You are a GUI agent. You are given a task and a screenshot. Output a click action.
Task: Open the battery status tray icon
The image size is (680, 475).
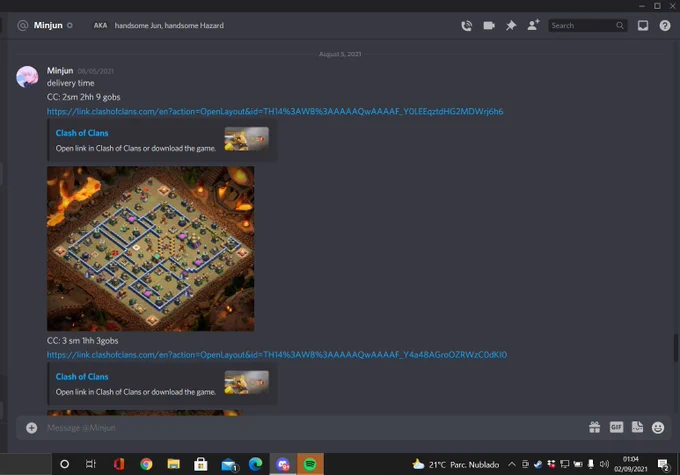tap(578, 465)
